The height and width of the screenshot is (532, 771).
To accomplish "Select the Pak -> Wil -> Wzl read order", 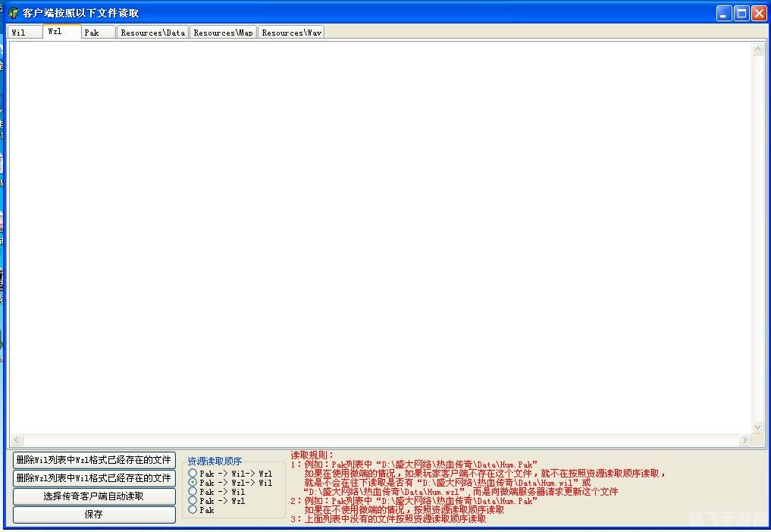I will coord(193,474).
